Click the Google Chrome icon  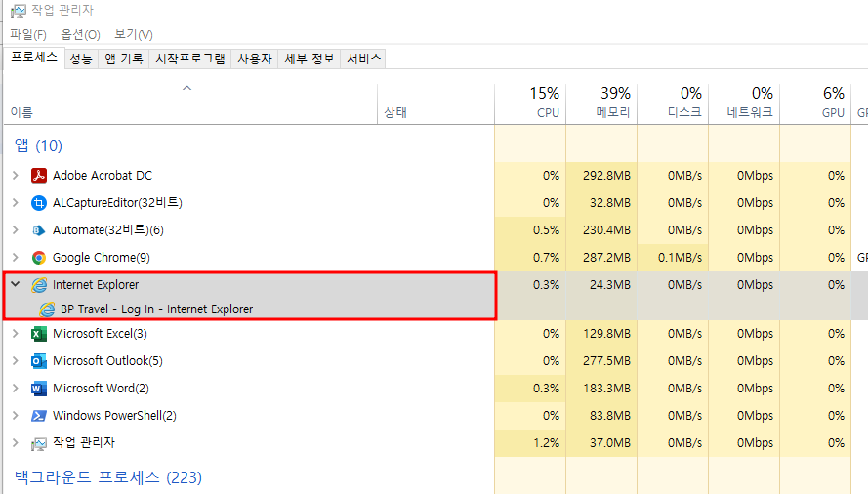(x=39, y=258)
